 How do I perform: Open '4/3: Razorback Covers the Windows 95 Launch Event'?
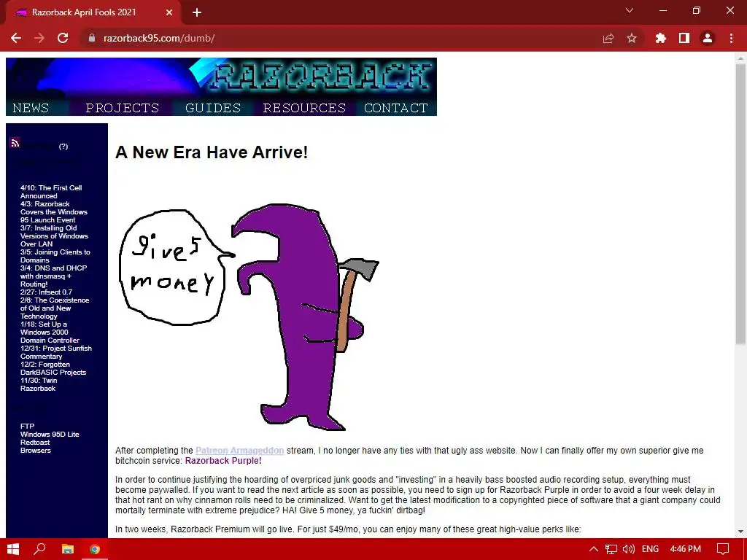point(53,212)
